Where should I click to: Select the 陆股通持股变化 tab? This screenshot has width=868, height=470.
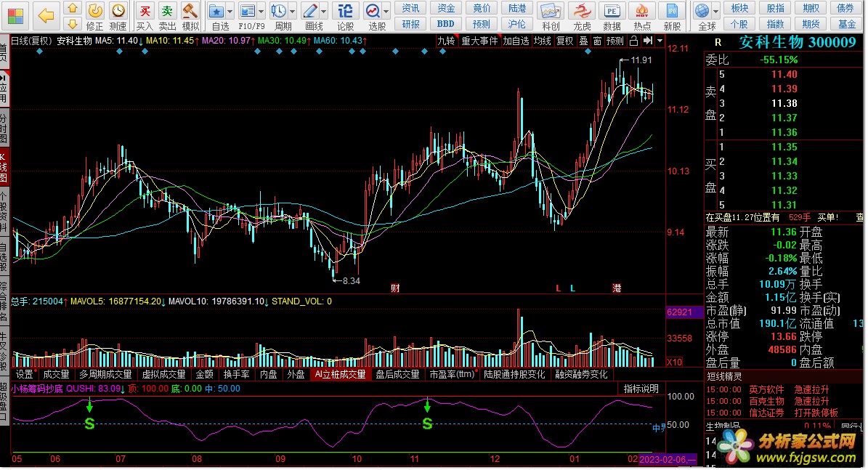coord(514,375)
